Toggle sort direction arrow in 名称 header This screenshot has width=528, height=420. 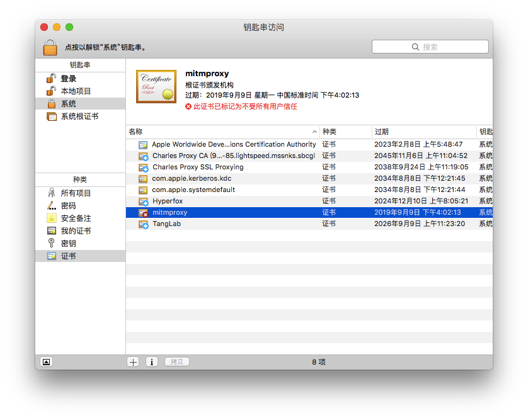[x=314, y=132]
